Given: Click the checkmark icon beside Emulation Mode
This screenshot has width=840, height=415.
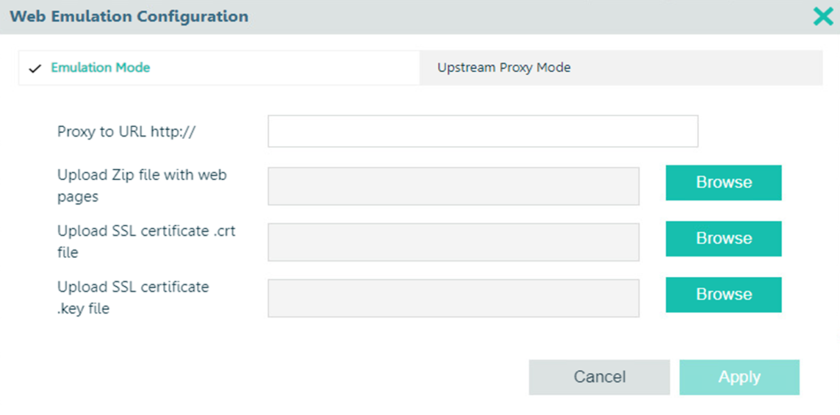Looking at the screenshot, I should tap(35, 68).
